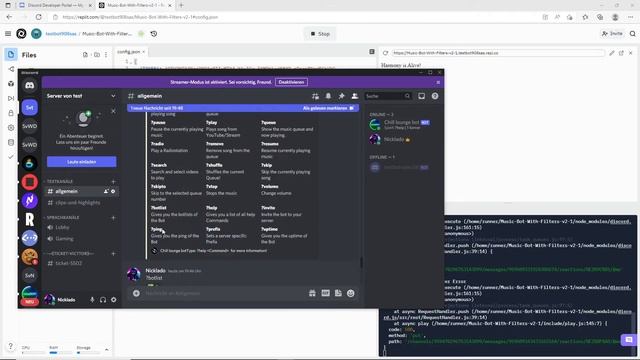Viewport: 640px width, 360px height.
Task: Open Nicklado message author avatar
Action: coord(134,274)
